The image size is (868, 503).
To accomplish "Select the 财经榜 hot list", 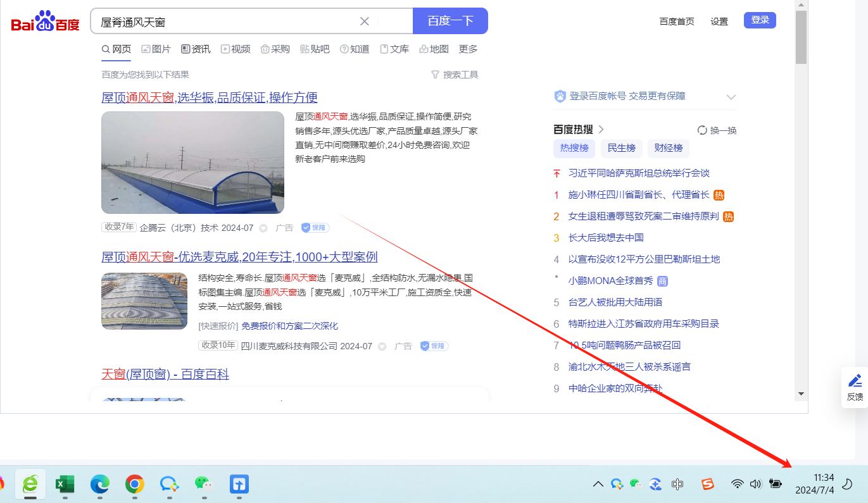I will [669, 148].
